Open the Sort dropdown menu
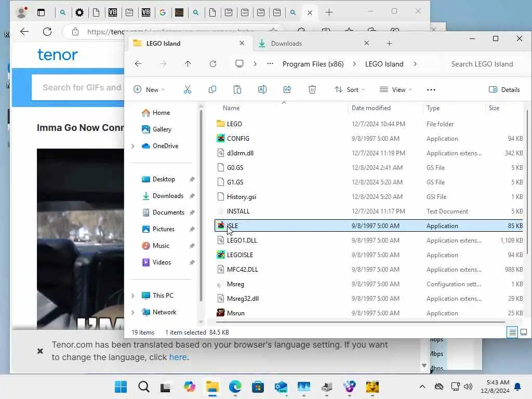Screen dimensions: 532x399 [350, 89]
